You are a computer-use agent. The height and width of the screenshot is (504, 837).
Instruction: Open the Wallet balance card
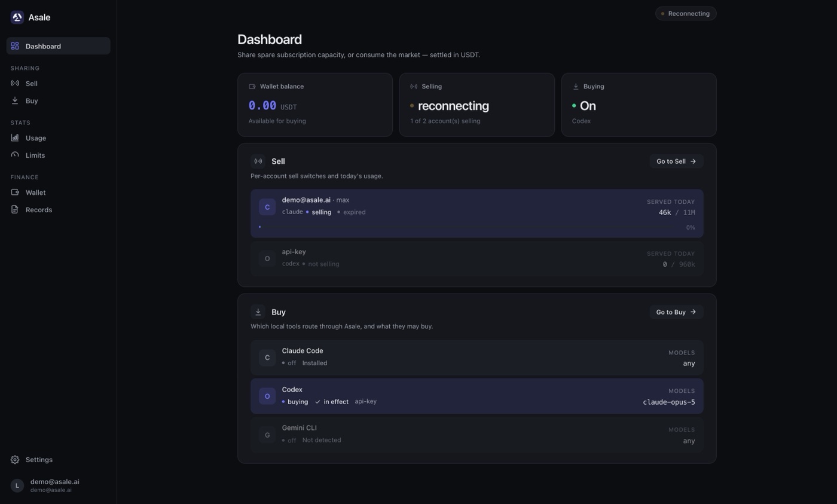[315, 105]
